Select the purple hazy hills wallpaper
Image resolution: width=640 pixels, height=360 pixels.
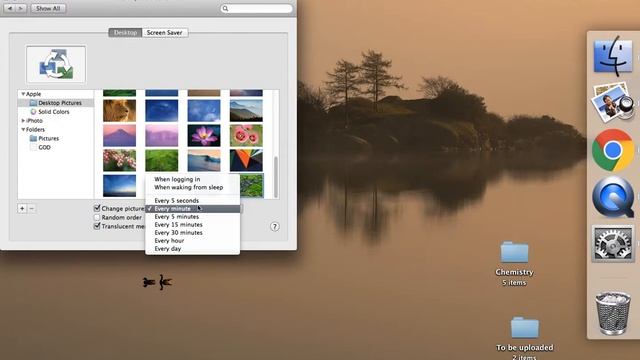[162, 136]
